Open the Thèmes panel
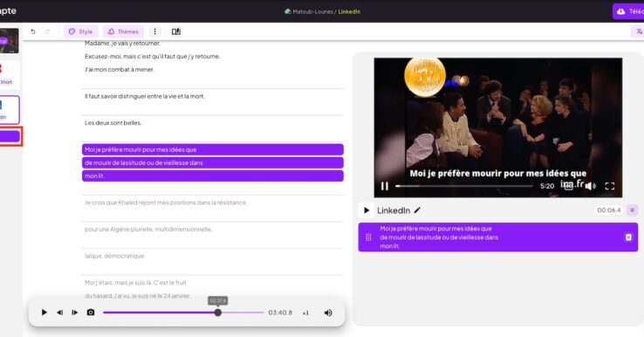Viewport: 644px width, 337px height. click(x=123, y=31)
